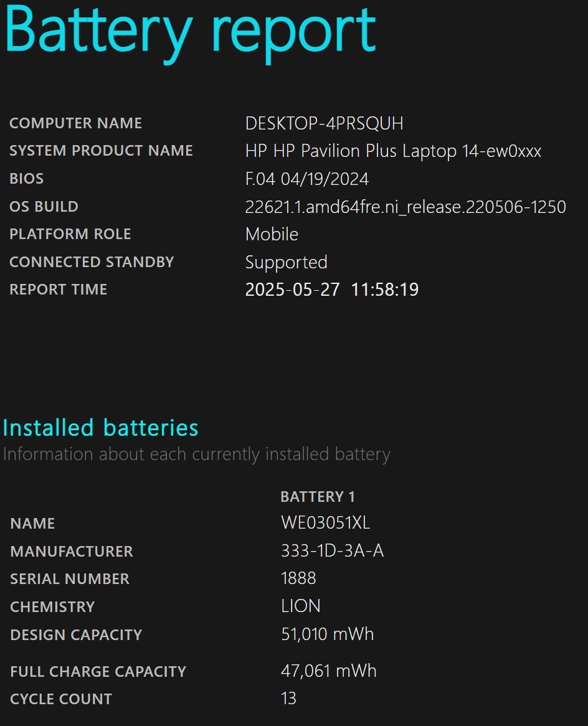Click the Platform Role value Mobile
This screenshot has height=726, width=588.
272,234
